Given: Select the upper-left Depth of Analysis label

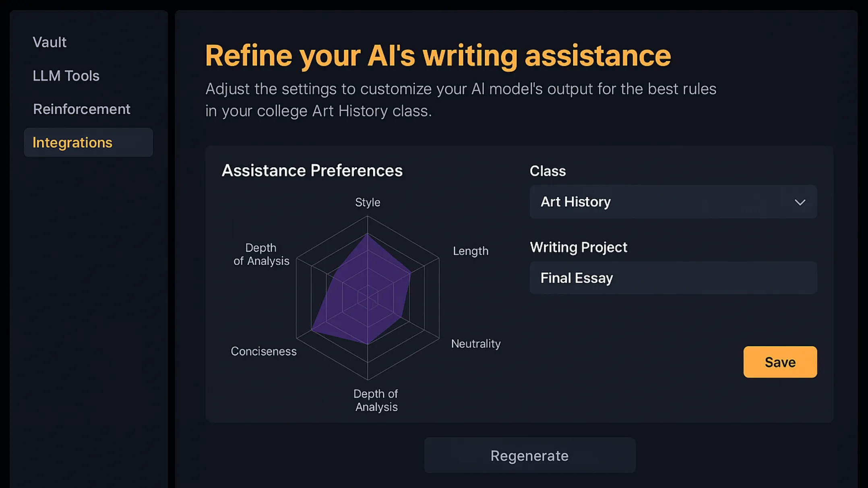Looking at the screenshot, I should [x=261, y=254].
